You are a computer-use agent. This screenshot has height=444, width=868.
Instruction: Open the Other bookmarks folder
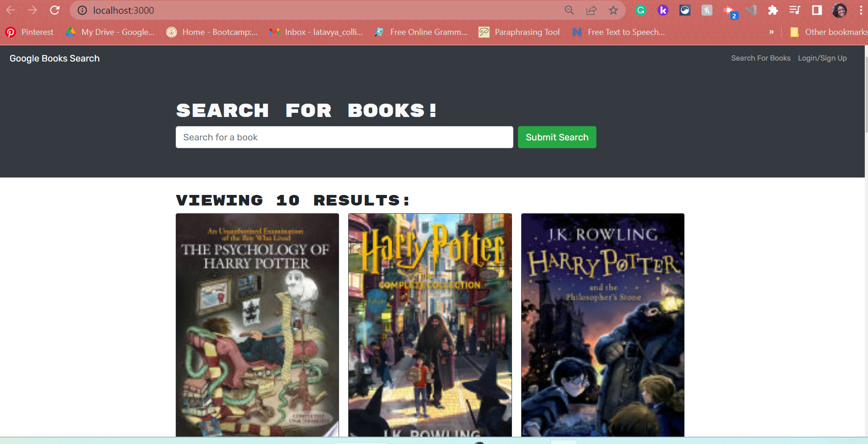(828, 32)
